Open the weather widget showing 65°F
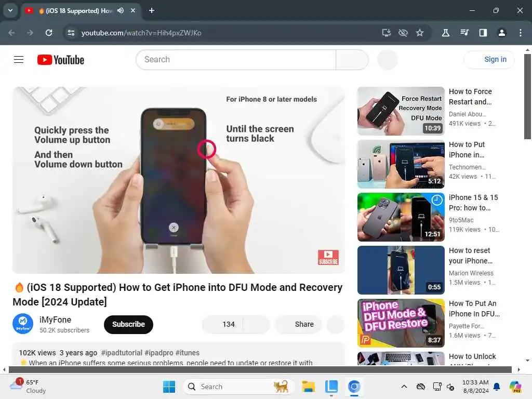The width and height of the screenshot is (532, 399). pos(28,387)
